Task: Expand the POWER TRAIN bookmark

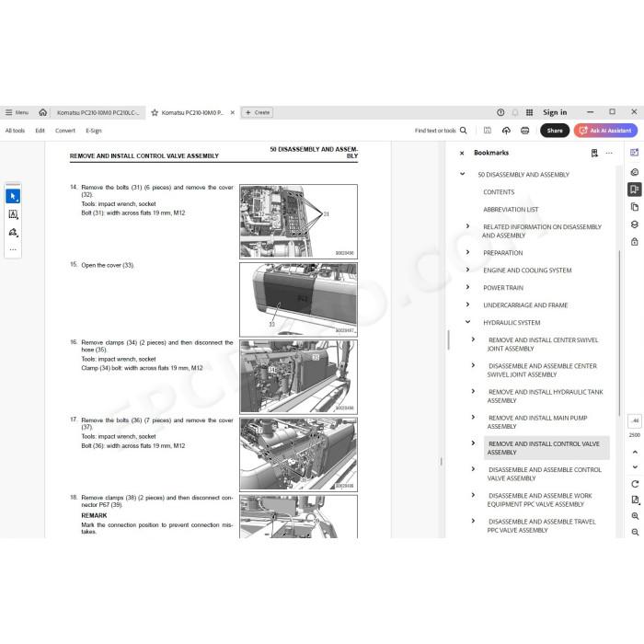Action: click(x=467, y=287)
